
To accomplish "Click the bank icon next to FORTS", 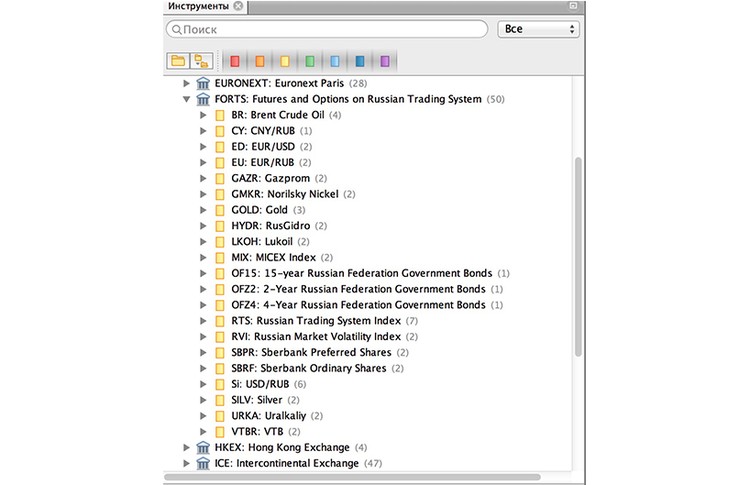I will tap(203, 99).
